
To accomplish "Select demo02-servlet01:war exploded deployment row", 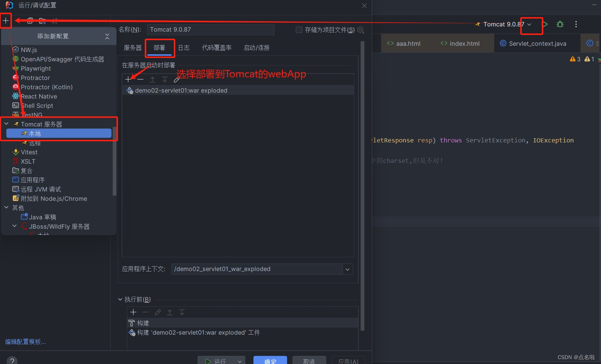I will click(238, 90).
